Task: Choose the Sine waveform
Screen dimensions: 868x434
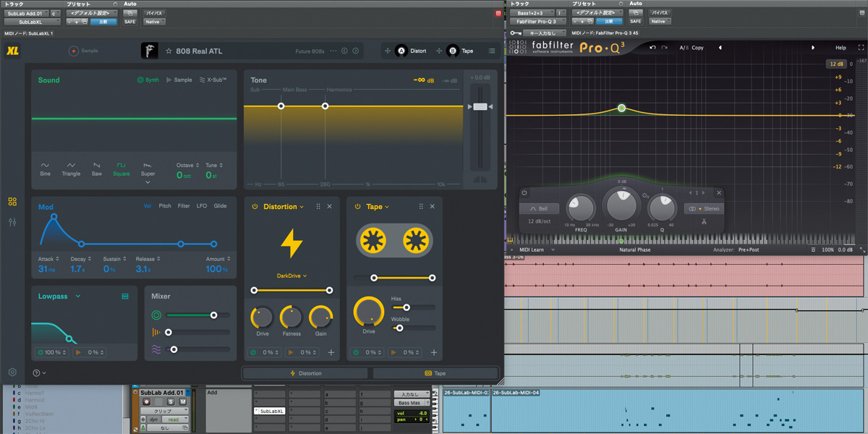Action: [x=46, y=169]
